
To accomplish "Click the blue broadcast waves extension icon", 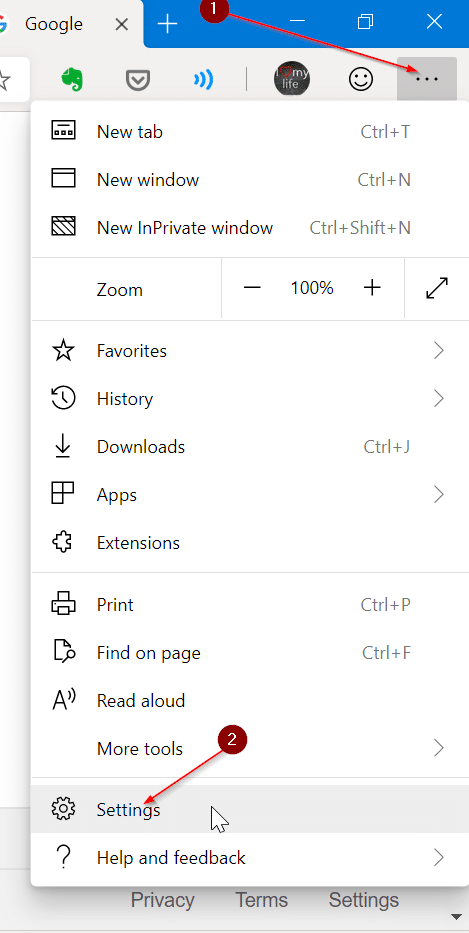I will (204, 80).
